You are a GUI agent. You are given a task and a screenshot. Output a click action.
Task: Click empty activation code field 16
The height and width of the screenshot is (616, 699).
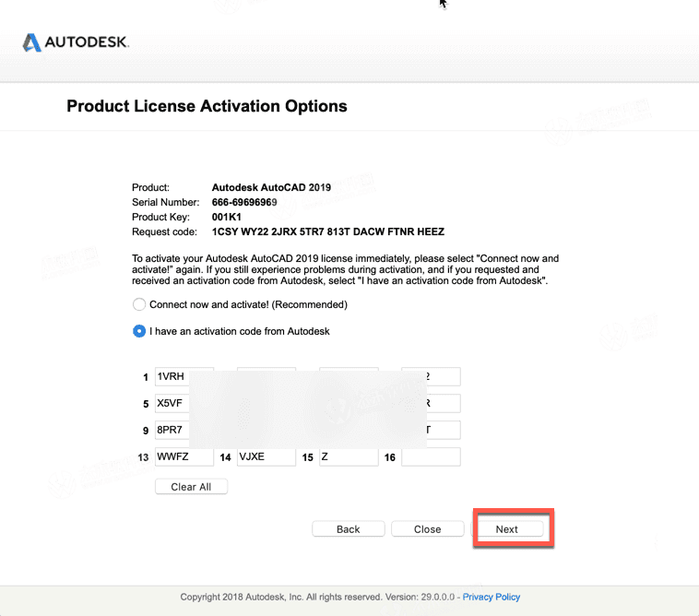point(431,456)
